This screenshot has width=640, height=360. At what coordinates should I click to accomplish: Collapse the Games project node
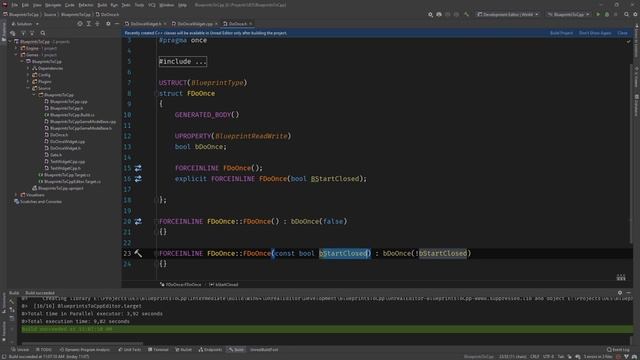[x=16, y=55]
